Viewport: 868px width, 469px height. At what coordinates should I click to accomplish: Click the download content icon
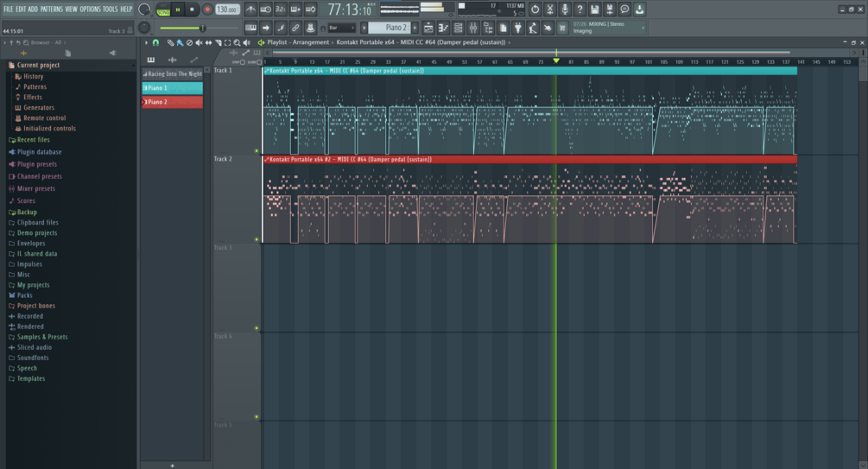click(639, 10)
